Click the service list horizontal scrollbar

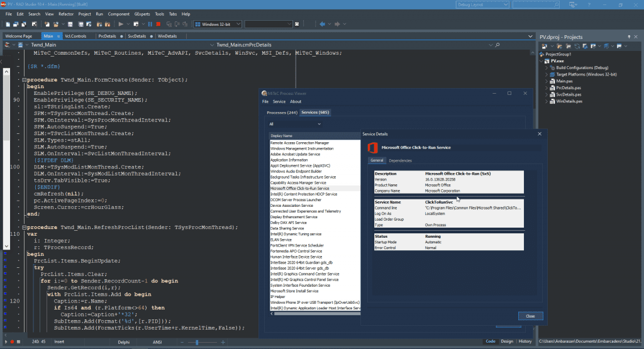point(315,314)
